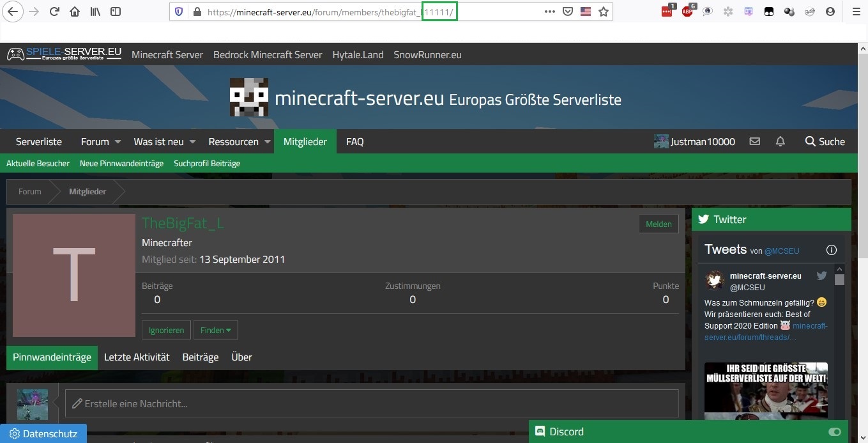
Task: Go back to the previous page
Action: 13,12
